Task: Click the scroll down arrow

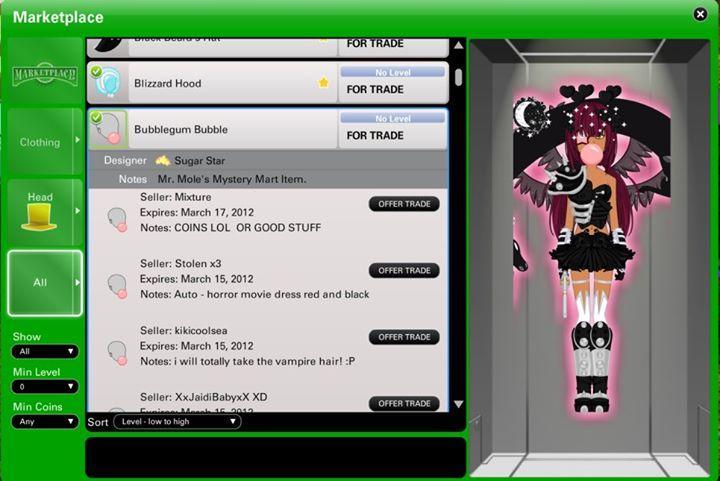Action: pos(458,404)
